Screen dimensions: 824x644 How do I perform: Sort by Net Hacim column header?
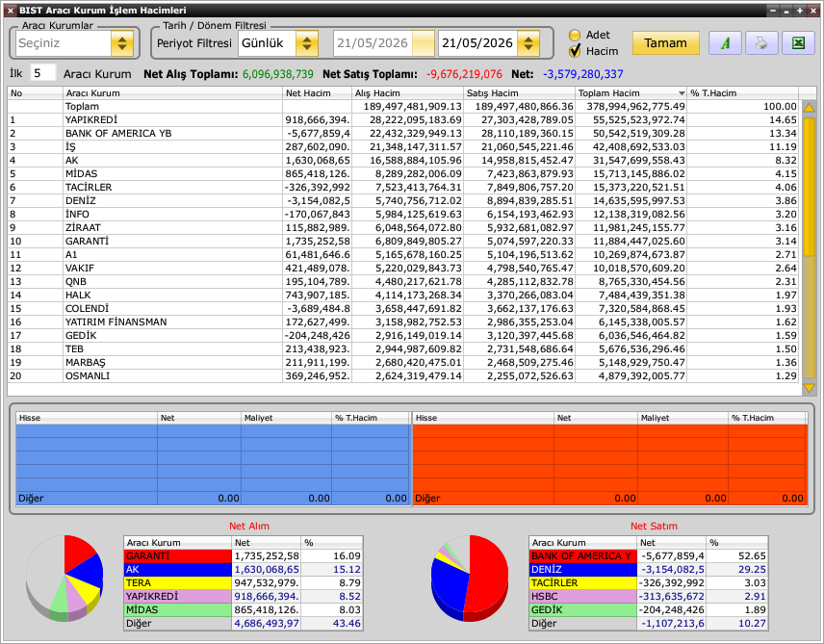pos(317,93)
